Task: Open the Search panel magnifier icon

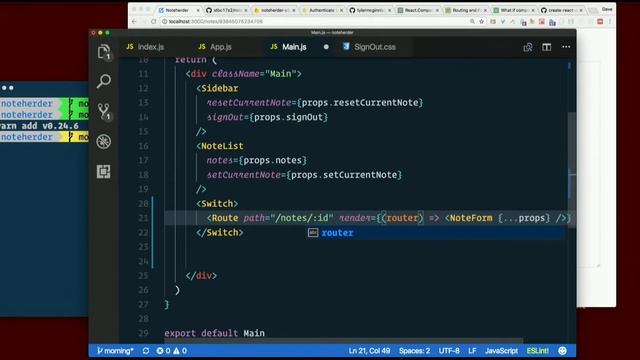Action: pyautogui.click(x=104, y=81)
